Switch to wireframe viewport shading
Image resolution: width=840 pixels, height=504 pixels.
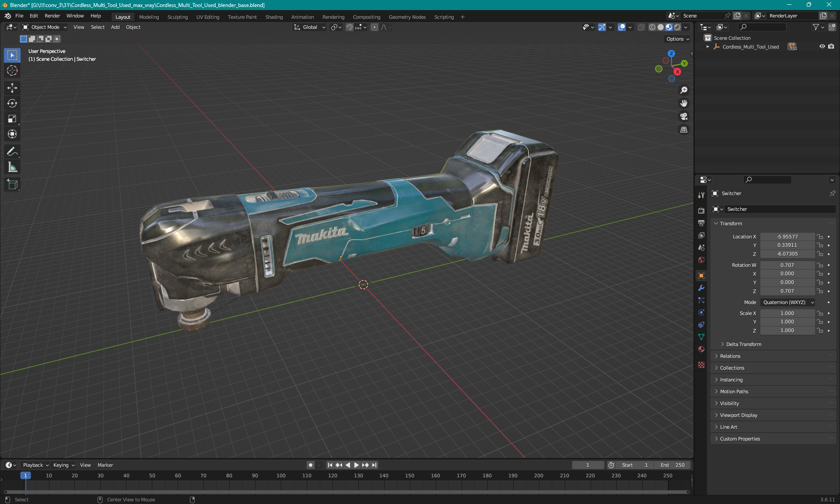652,27
